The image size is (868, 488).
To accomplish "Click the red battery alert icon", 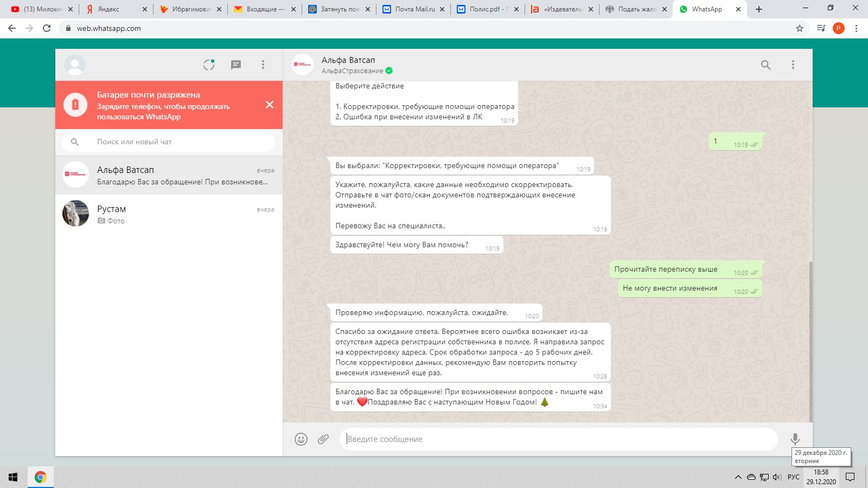I will pyautogui.click(x=75, y=105).
